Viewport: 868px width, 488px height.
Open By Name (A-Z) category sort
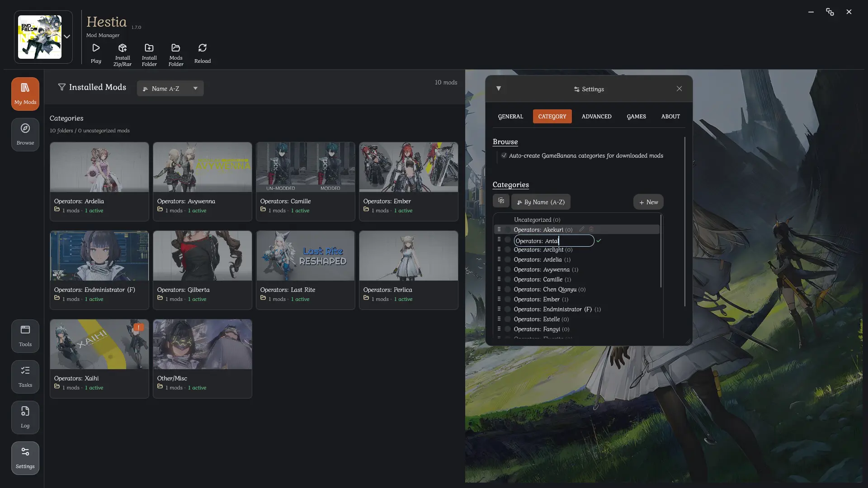coord(541,202)
